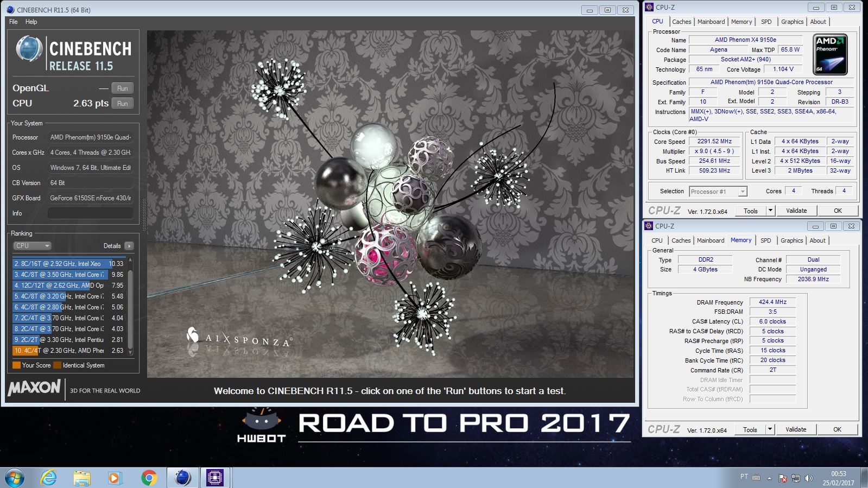
Task: Click DRAM Frequency 424.4 MHz value
Action: (x=772, y=302)
